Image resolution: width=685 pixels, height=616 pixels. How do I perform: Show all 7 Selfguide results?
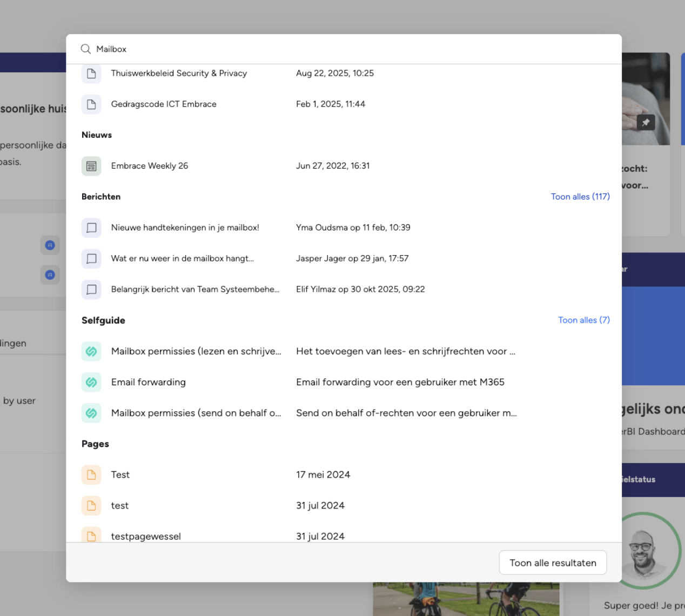click(x=584, y=320)
